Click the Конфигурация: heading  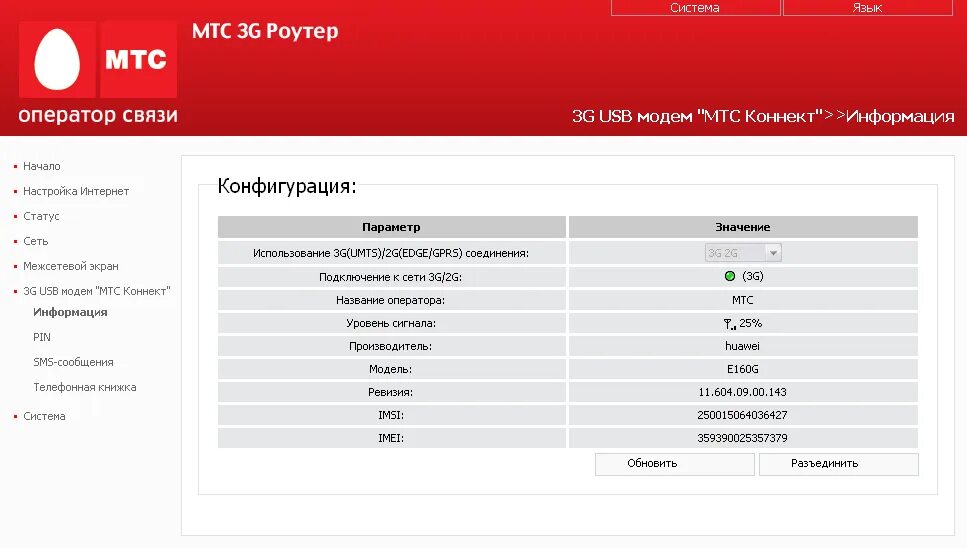tap(287, 186)
